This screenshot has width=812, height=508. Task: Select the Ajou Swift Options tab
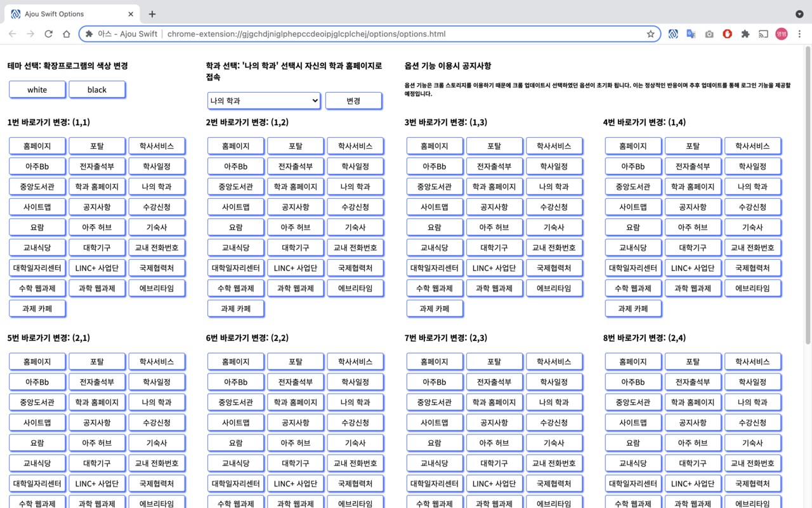(x=71, y=14)
